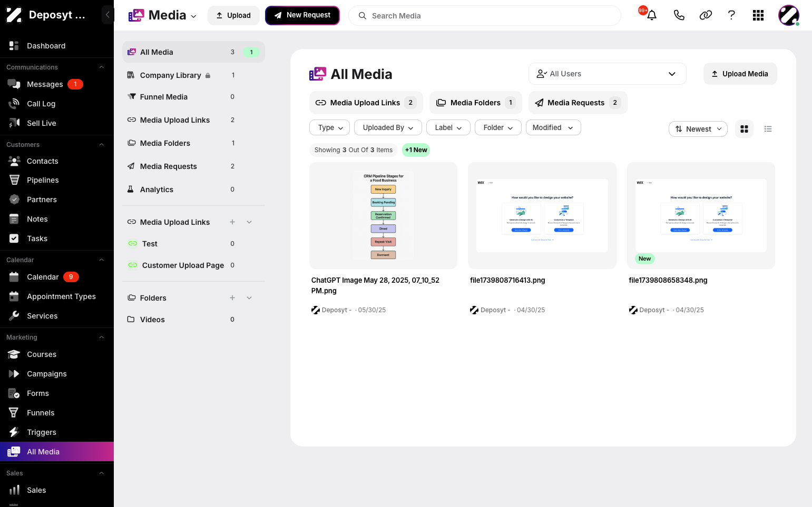812x507 pixels.
Task: Open the help question mark icon
Action: 731,15
